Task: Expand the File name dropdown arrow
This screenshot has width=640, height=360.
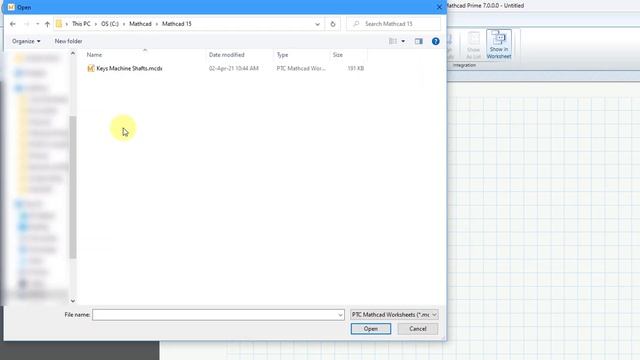Action: pyautogui.click(x=340, y=315)
